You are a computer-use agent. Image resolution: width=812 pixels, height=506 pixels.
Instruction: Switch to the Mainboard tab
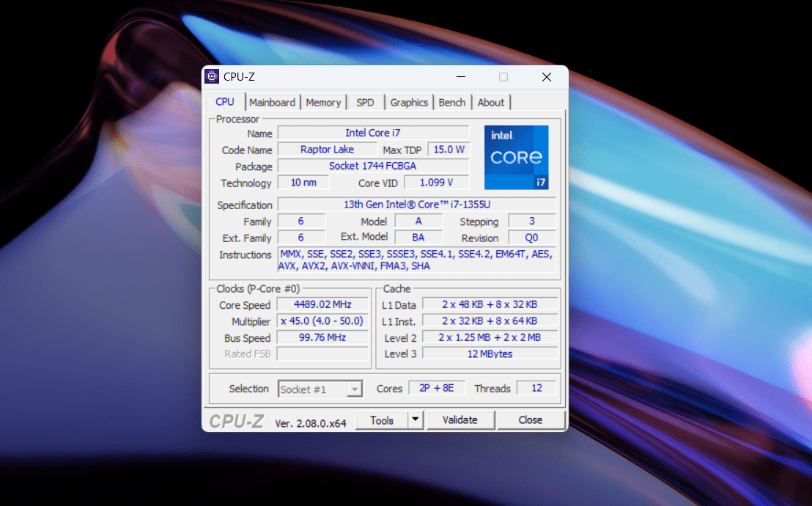click(x=272, y=103)
